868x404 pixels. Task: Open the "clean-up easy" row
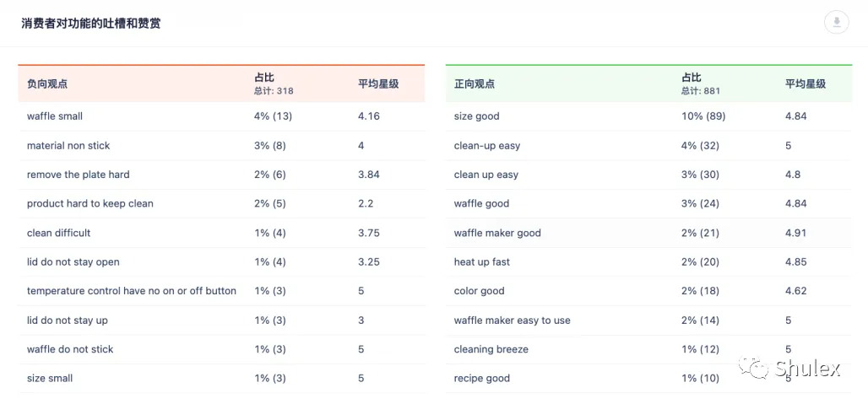(648, 146)
